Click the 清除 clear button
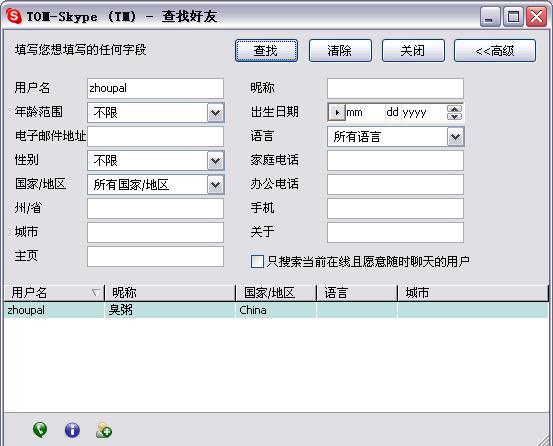Screen dimensions: 553x446 [340, 51]
